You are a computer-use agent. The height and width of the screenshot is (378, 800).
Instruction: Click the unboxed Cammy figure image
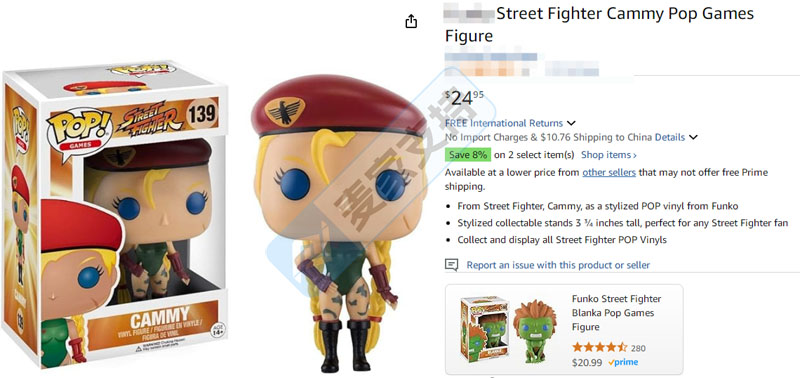339,223
